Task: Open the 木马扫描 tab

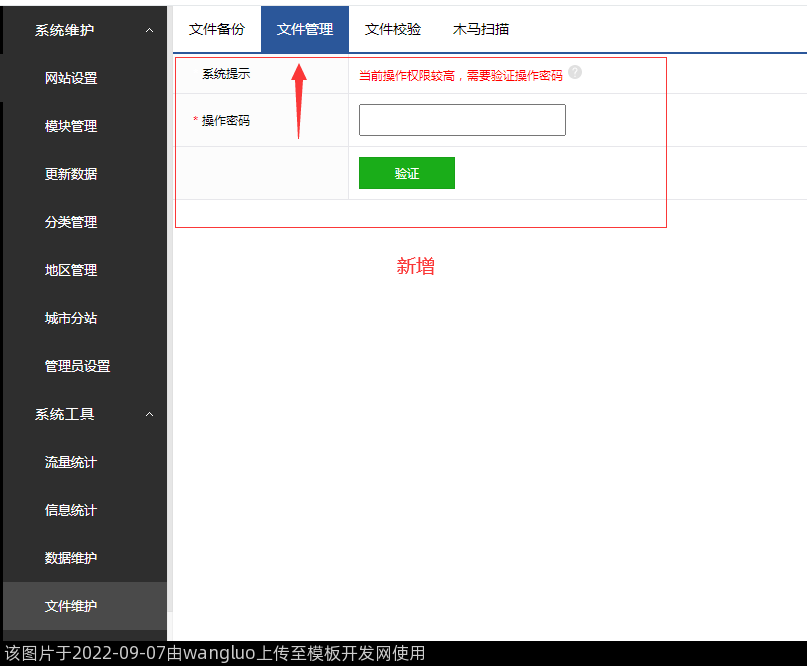Action: 481,29
